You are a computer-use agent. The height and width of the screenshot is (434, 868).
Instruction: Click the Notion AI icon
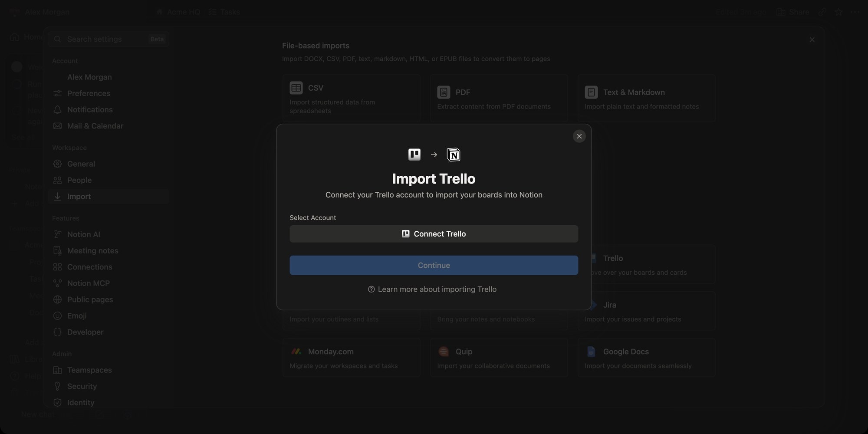57,234
